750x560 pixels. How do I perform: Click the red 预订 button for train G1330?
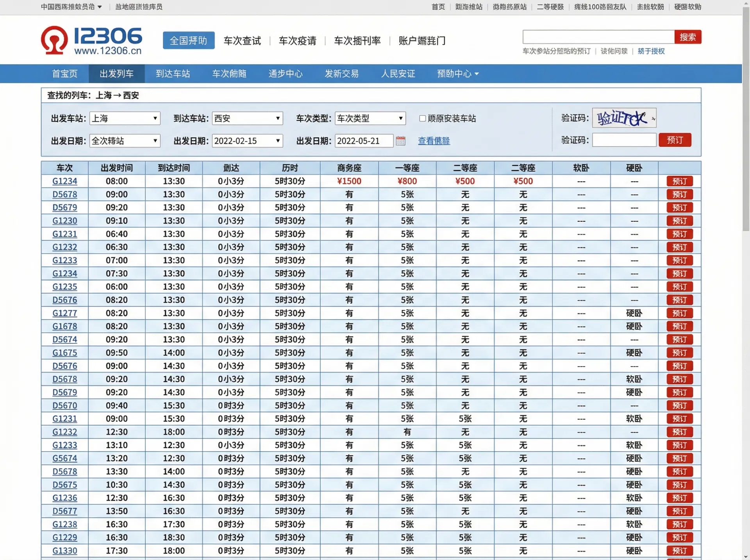[x=679, y=551]
